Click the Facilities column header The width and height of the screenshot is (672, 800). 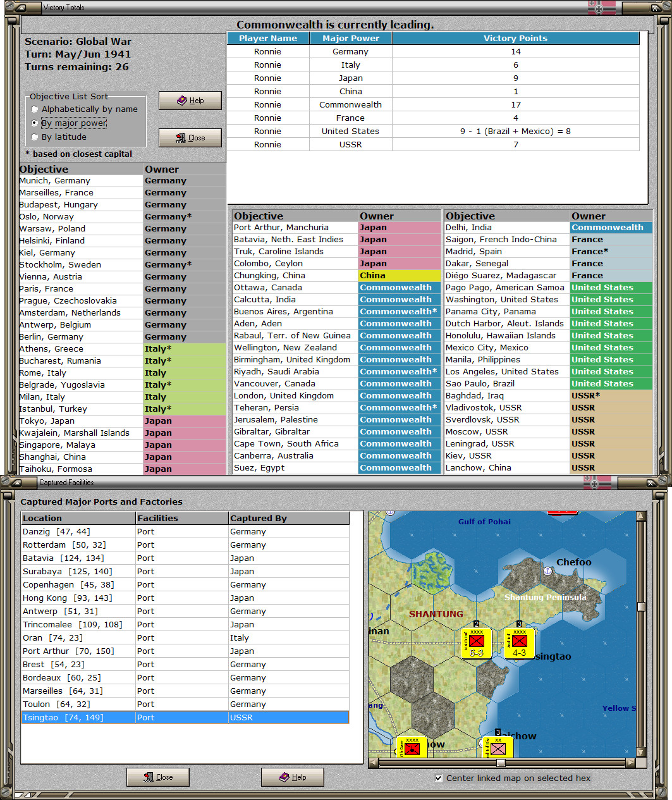[182, 518]
